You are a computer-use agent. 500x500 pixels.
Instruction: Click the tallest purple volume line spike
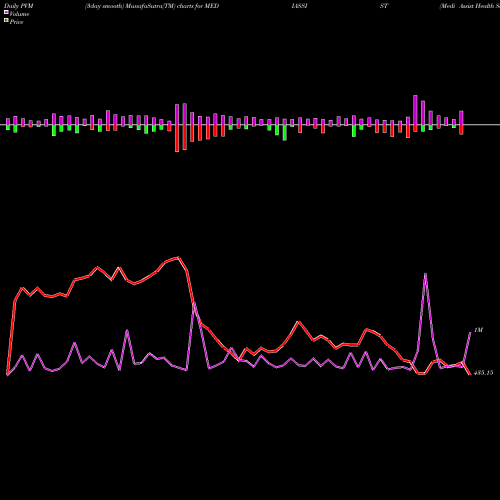pos(425,274)
